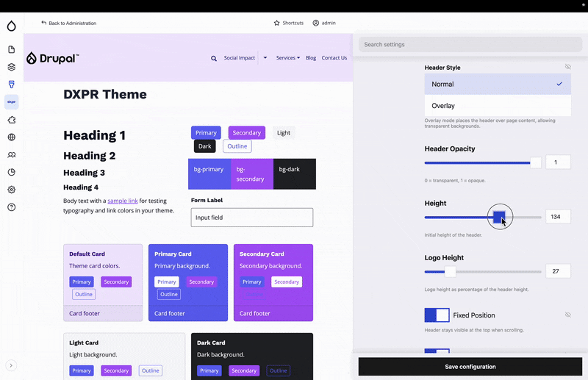The width and height of the screenshot is (588, 380).
Task: Click the top Light preview button
Action: click(x=284, y=133)
